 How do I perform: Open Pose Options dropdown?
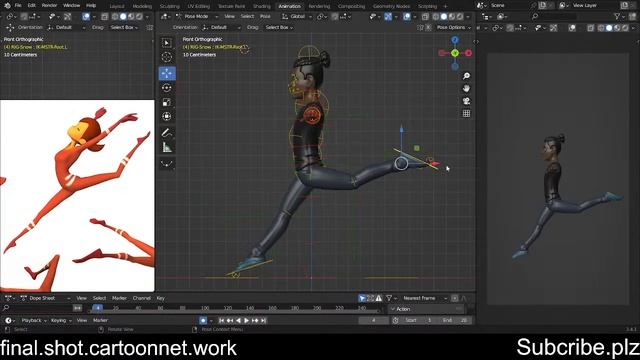click(453, 27)
